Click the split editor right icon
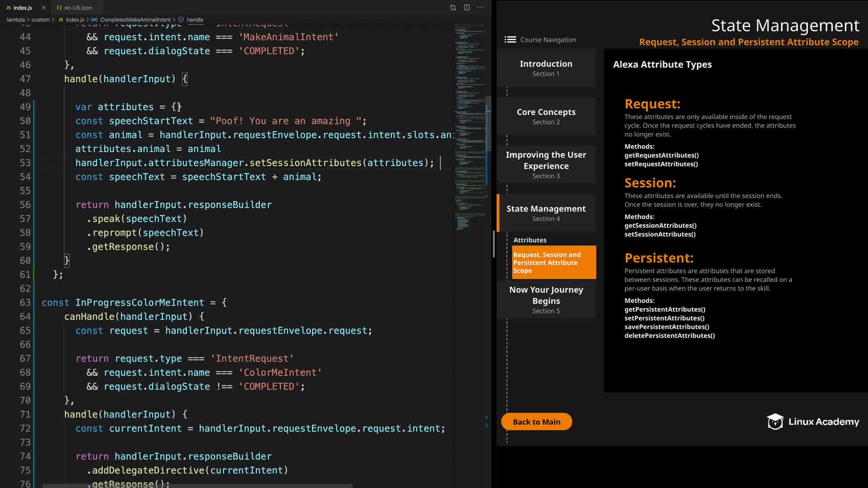The height and width of the screenshot is (488, 868). point(467,7)
